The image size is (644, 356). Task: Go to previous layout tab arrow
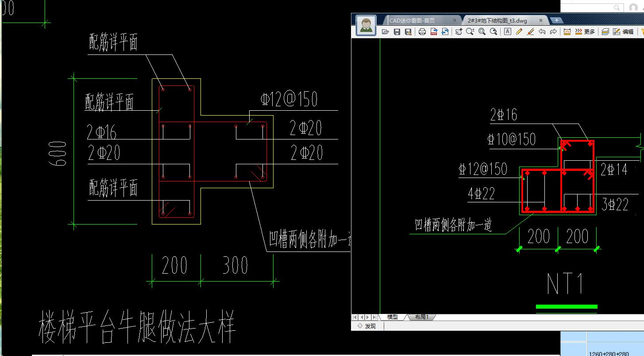tap(361, 317)
